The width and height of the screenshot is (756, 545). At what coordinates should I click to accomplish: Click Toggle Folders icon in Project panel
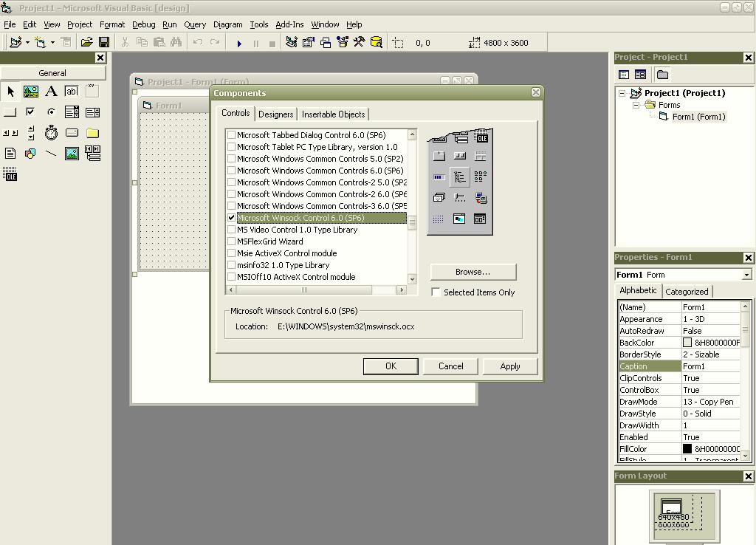[x=662, y=75]
